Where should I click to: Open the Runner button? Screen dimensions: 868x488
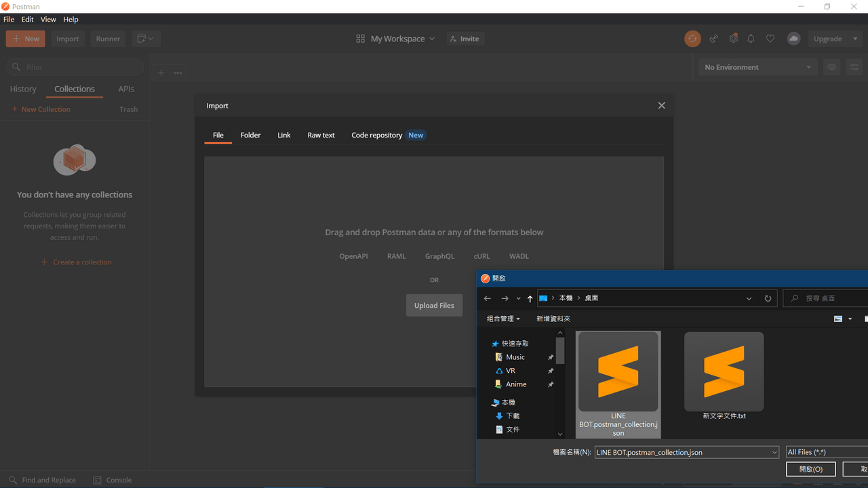(108, 39)
